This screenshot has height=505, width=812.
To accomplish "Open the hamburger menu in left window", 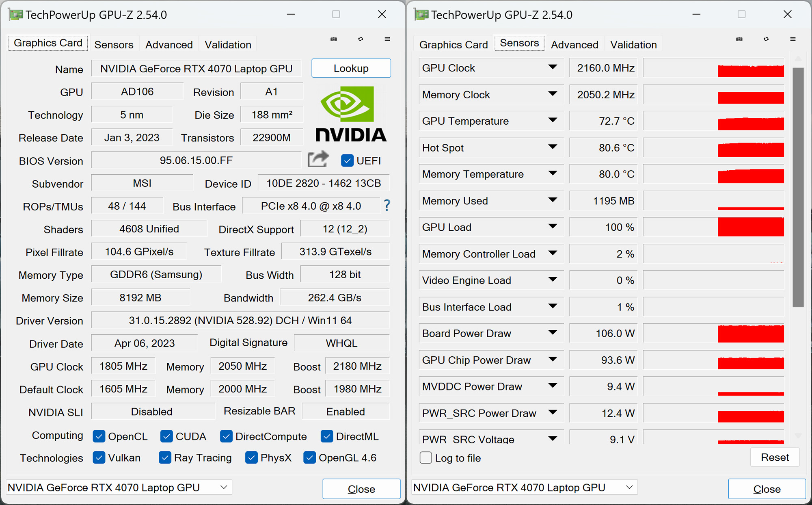I will tap(387, 39).
